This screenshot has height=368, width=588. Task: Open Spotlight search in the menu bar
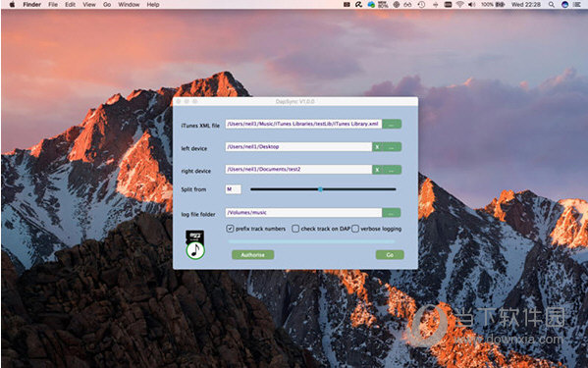pyautogui.click(x=552, y=5)
